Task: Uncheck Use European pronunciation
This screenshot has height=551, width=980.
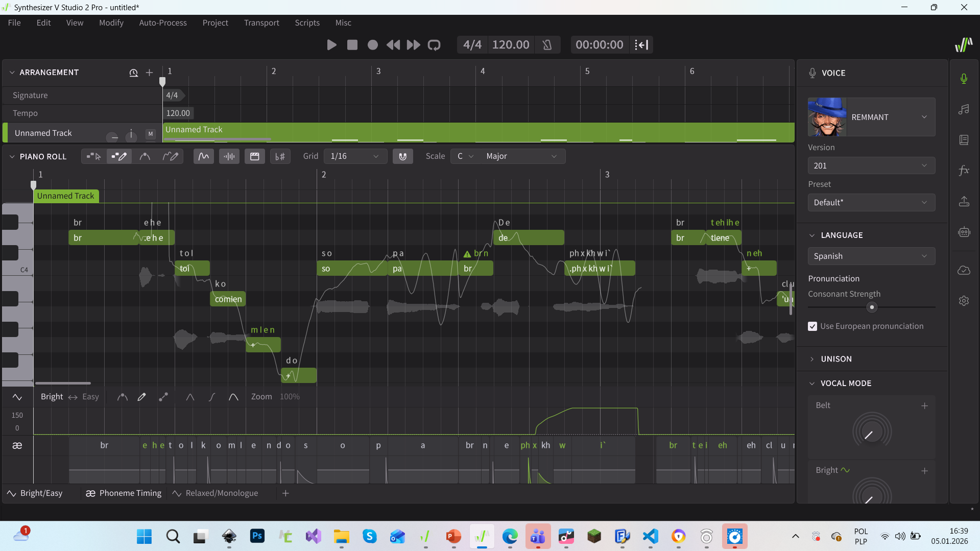Action: [812, 326]
